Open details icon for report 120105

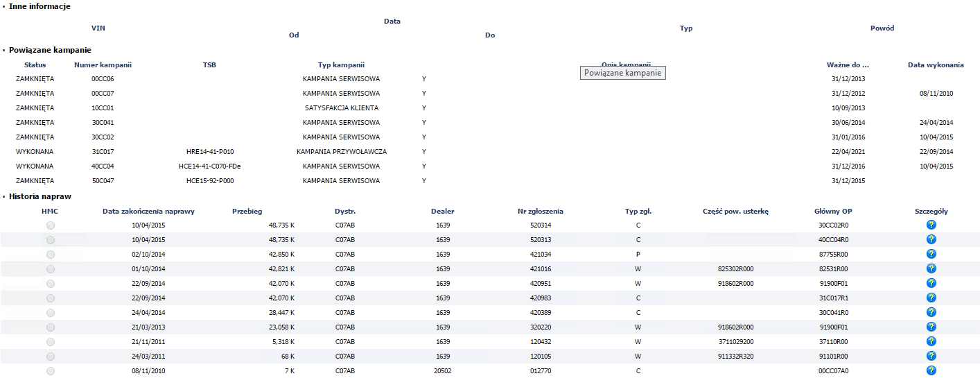coord(931,356)
